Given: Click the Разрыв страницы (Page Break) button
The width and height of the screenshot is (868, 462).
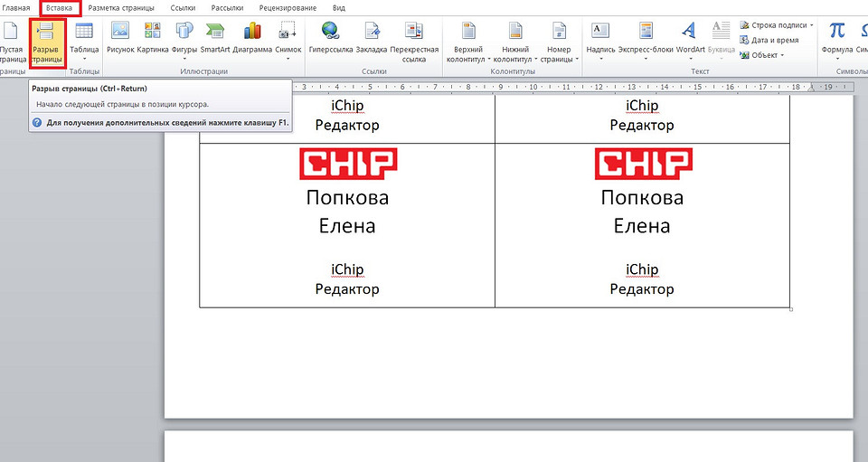Looking at the screenshot, I should pos(45,41).
